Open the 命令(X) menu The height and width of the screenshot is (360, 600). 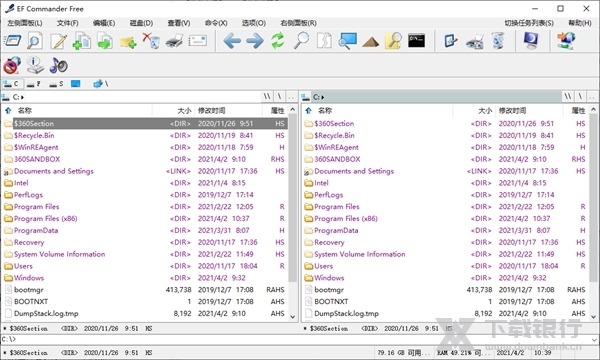click(216, 23)
